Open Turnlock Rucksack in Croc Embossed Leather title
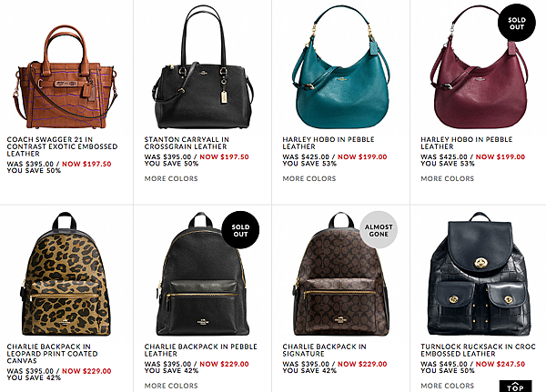The image size is (546, 392). coord(478,350)
